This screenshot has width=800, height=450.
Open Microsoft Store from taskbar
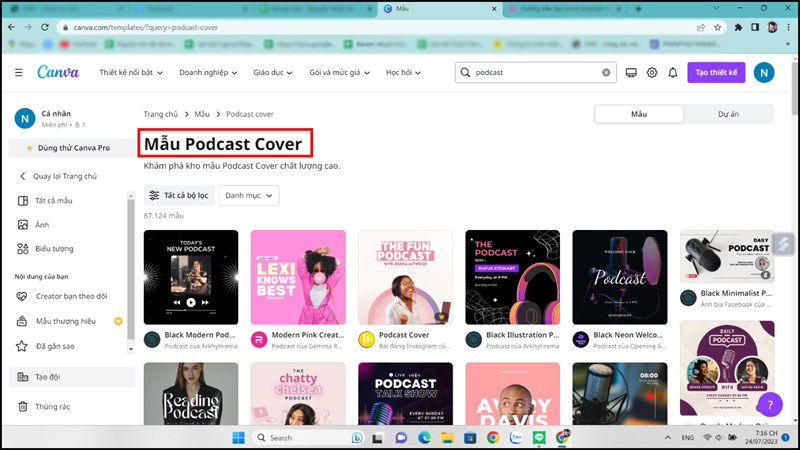click(470, 438)
